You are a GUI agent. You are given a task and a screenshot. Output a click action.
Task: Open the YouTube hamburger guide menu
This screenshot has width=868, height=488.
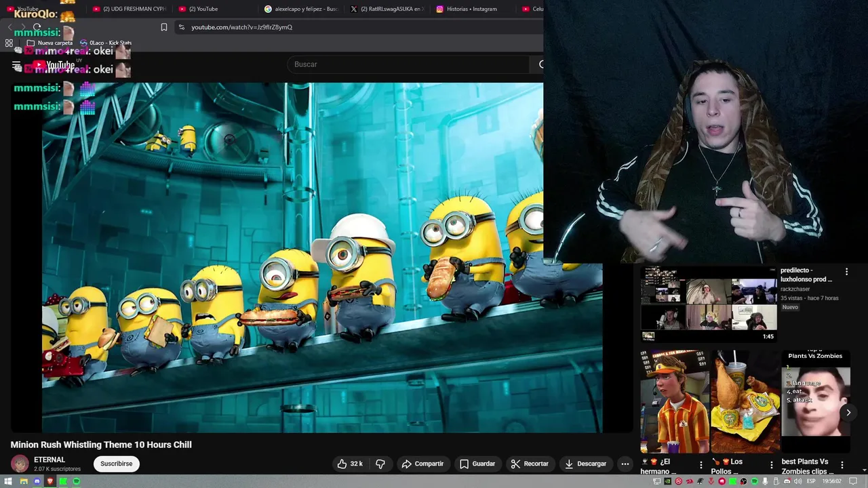pyautogui.click(x=16, y=66)
